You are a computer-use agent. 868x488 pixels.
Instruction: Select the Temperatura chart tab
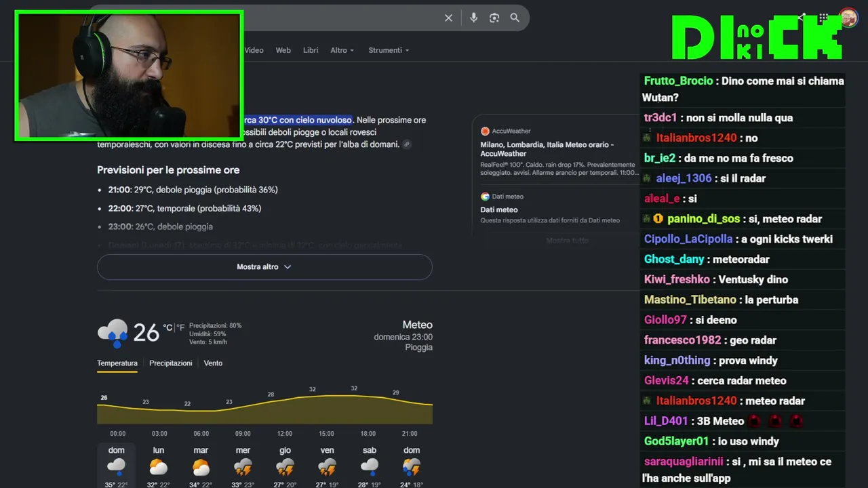(117, 363)
